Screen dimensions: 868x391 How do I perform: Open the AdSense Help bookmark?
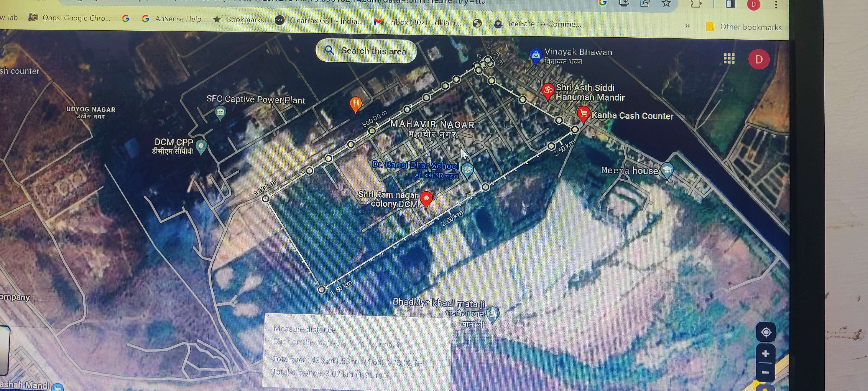tap(171, 18)
